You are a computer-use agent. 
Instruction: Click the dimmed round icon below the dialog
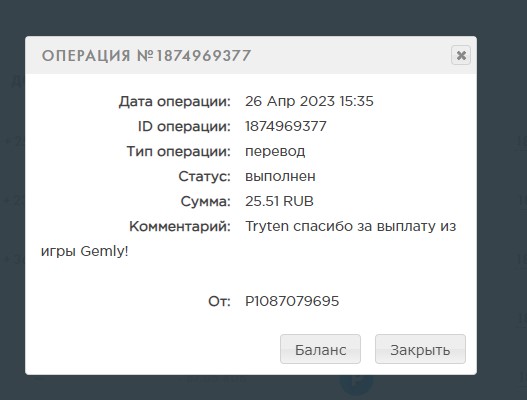(356, 383)
